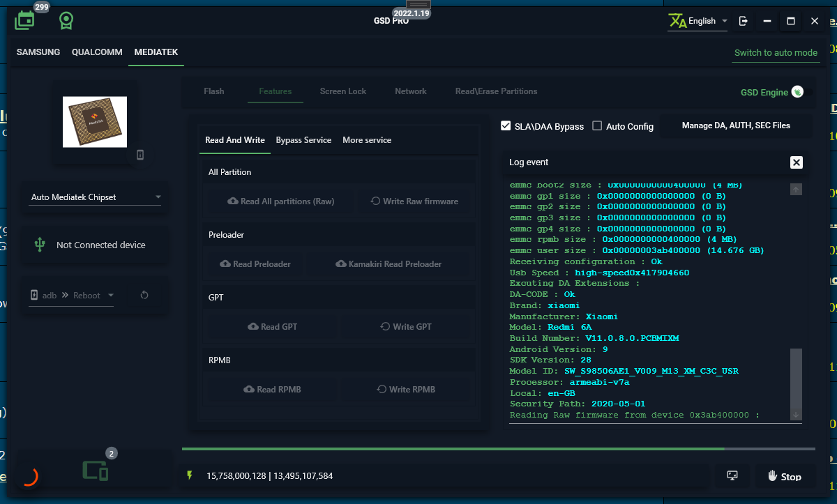Select the More service subtab
The height and width of the screenshot is (504, 837).
coord(367,140)
